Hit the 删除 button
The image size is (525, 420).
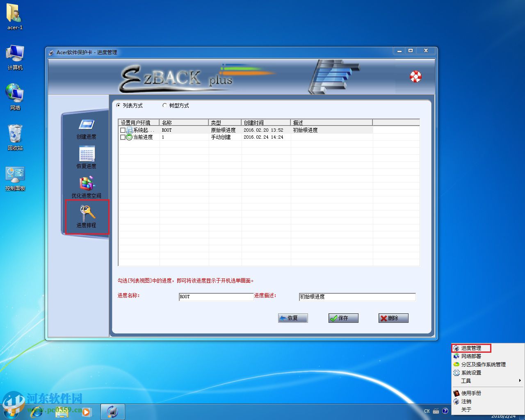(393, 318)
